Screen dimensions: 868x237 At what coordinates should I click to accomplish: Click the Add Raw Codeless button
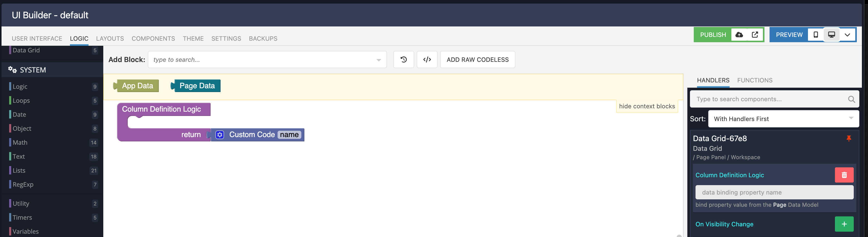point(477,60)
